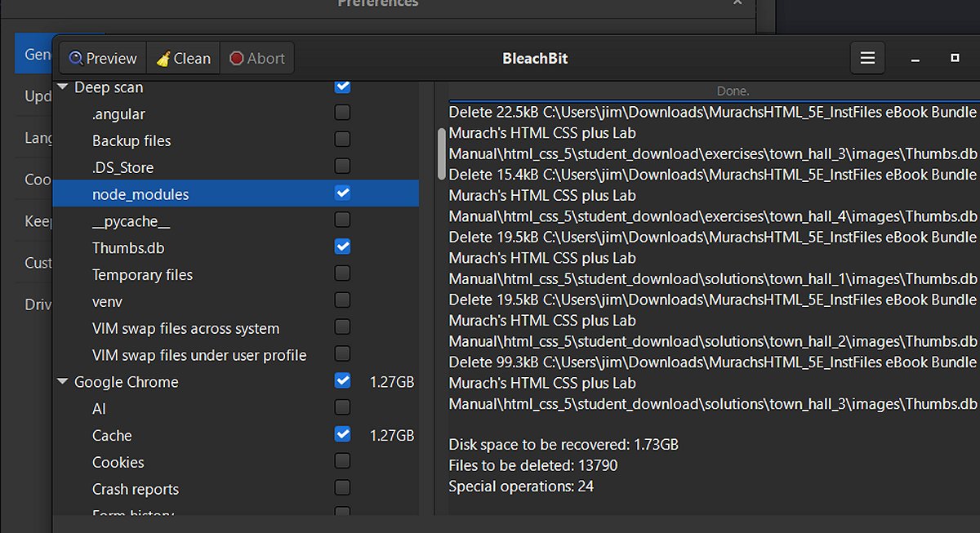
Task: Enable the __pycache__ checkbox
Action: pyautogui.click(x=343, y=220)
